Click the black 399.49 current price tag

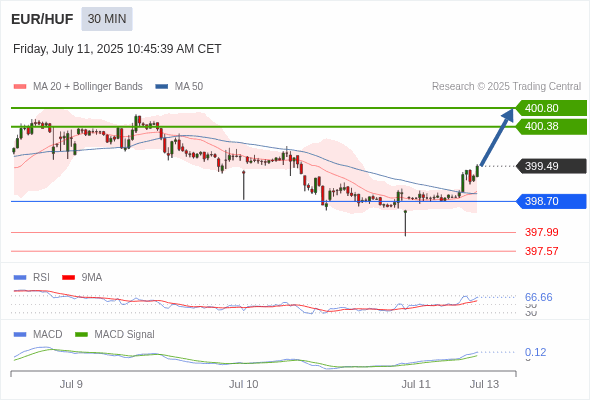coord(551,166)
